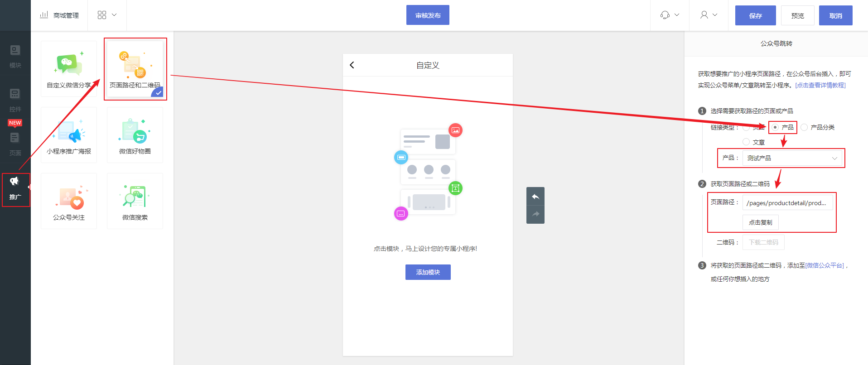
Task: Open 微信好物圈 promotion card
Action: point(135,135)
